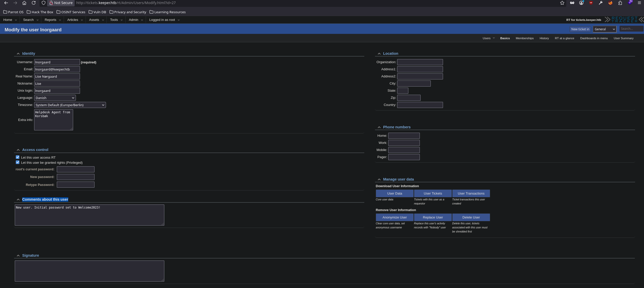Click the Delete User button
The width and height of the screenshot is (644, 288).
coord(471,217)
